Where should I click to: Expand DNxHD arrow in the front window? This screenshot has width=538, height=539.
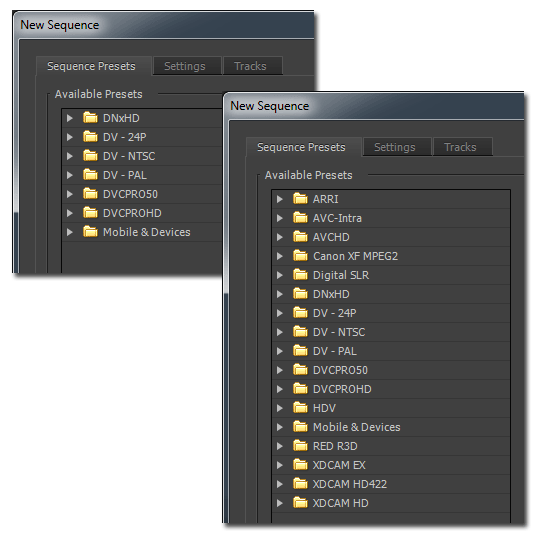[x=280, y=294]
